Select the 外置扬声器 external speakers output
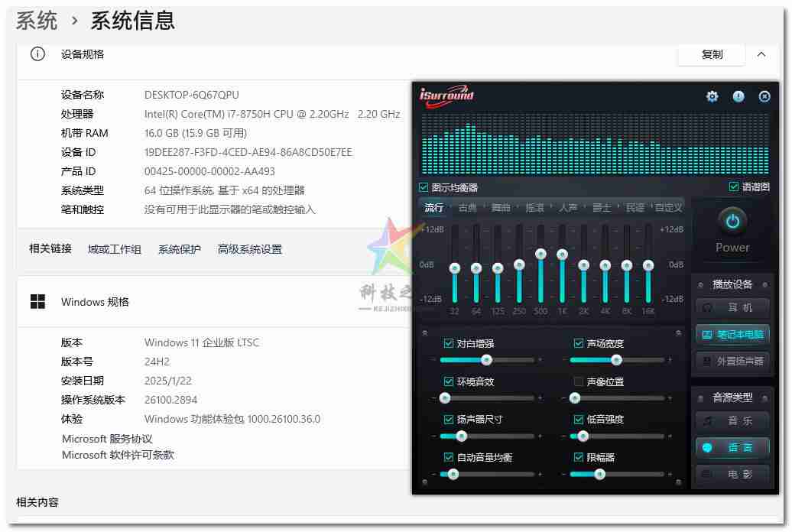The width and height of the screenshot is (792, 532). [x=732, y=362]
